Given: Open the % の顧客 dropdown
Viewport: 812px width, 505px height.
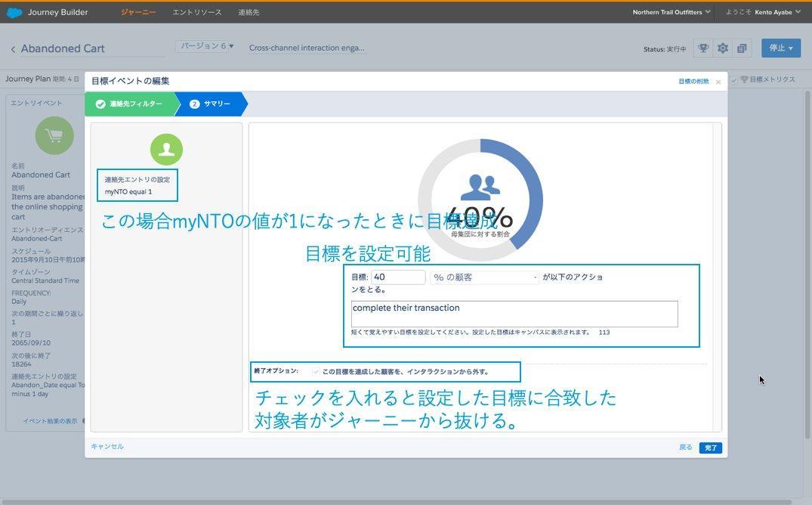Looking at the screenshot, I should pyautogui.click(x=484, y=277).
